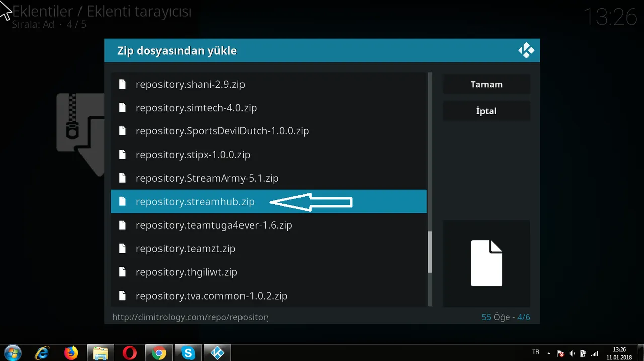
Task: Click the Zip dosyasından yükle title
Action: coord(177,51)
